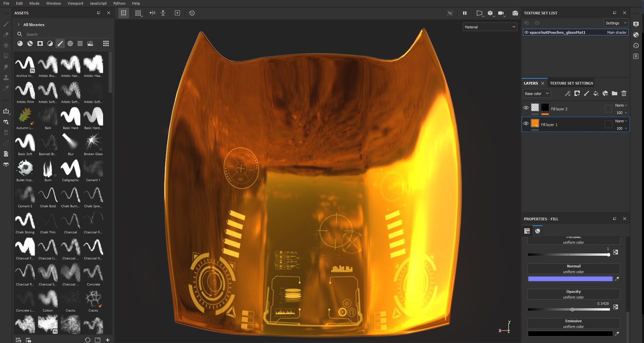Click the delete layer trash icon
Screen dimensions: 644x343
tap(624, 94)
